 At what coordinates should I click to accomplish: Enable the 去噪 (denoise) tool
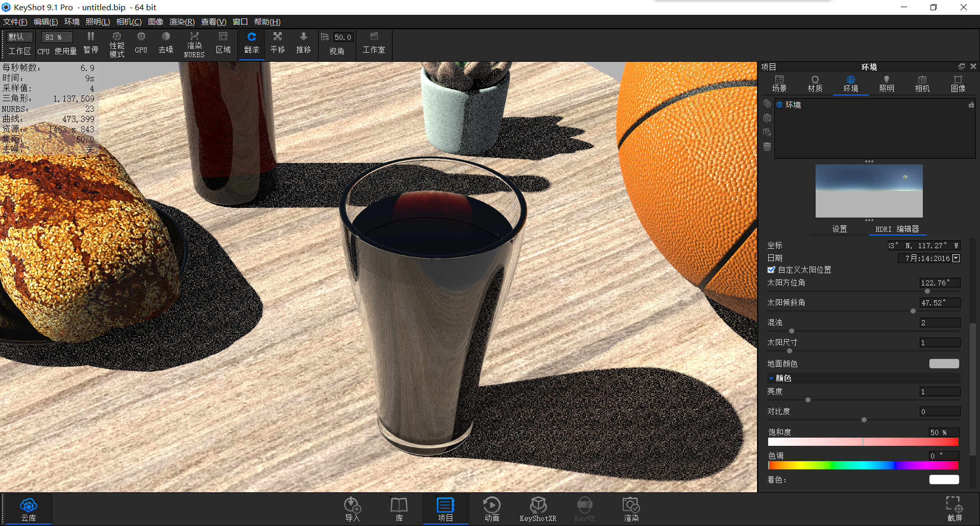165,43
